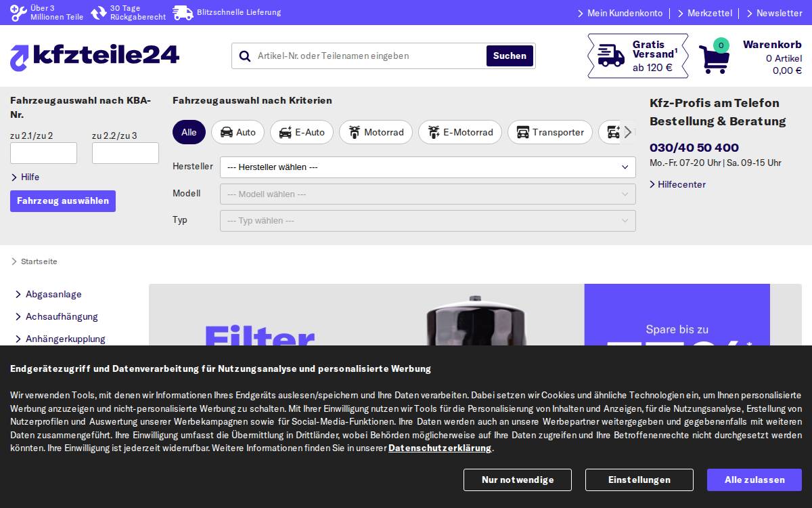812x508 pixels.
Task: Click Nur notwendige cookie button
Action: (518, 480)
